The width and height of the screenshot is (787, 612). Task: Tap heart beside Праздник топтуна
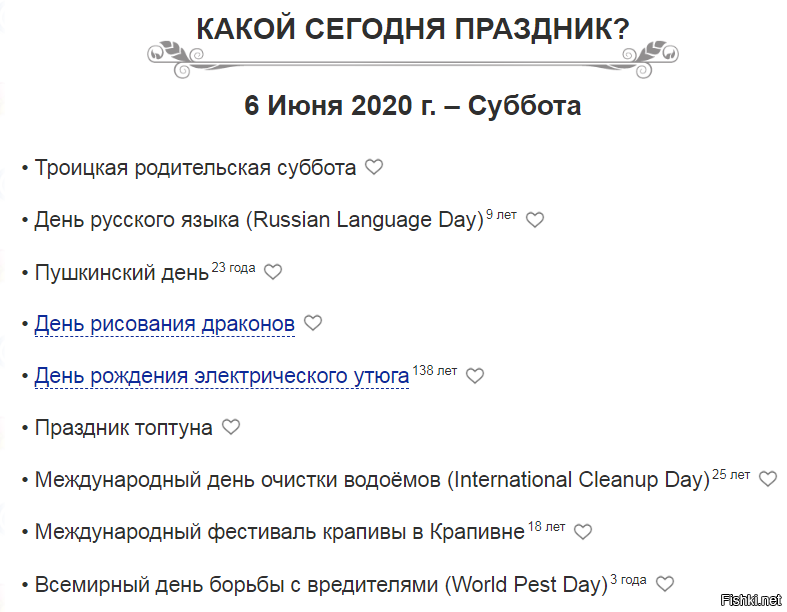(231, 427)
